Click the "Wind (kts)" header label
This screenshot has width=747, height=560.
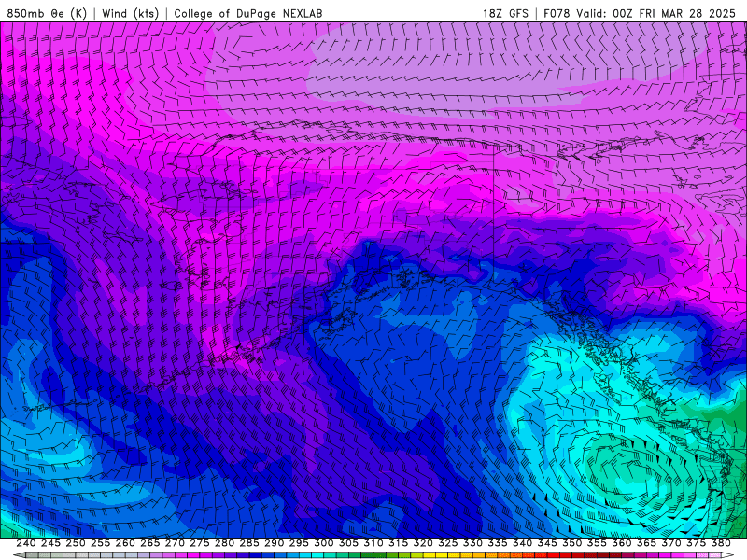[130, 13]
